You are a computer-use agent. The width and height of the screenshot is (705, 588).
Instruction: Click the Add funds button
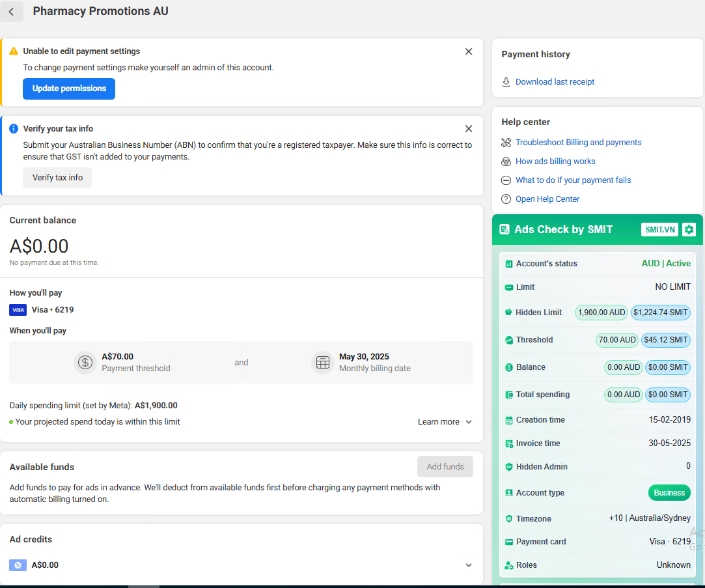pyautogui.click(x=445, y=467)
